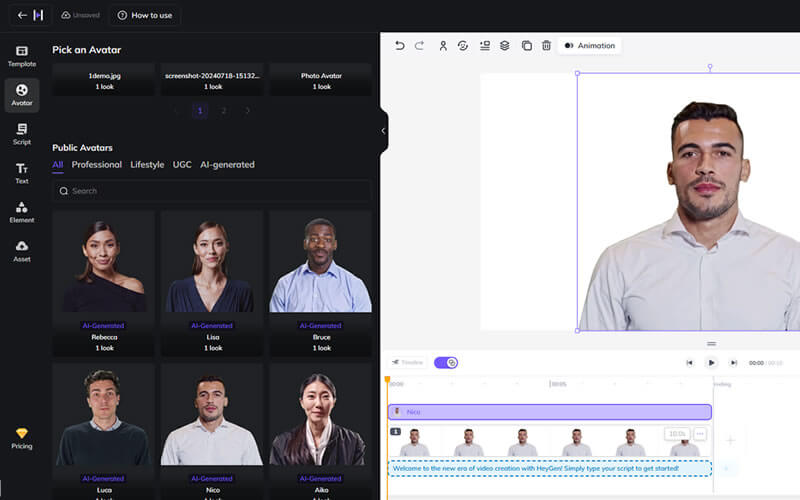This screenshot has width=800, height=500.
Task: Open the How to use help
Action: 145,15
